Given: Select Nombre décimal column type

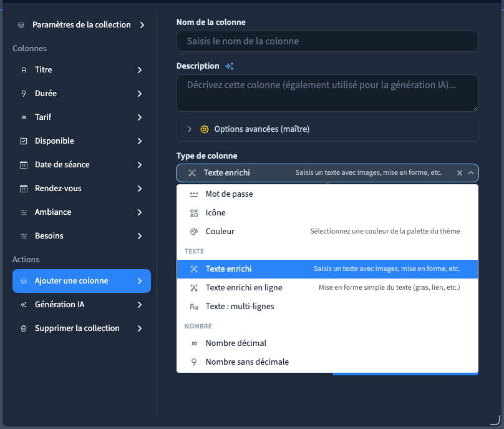Looking at the screenshot, I should [x=327, y=343].
